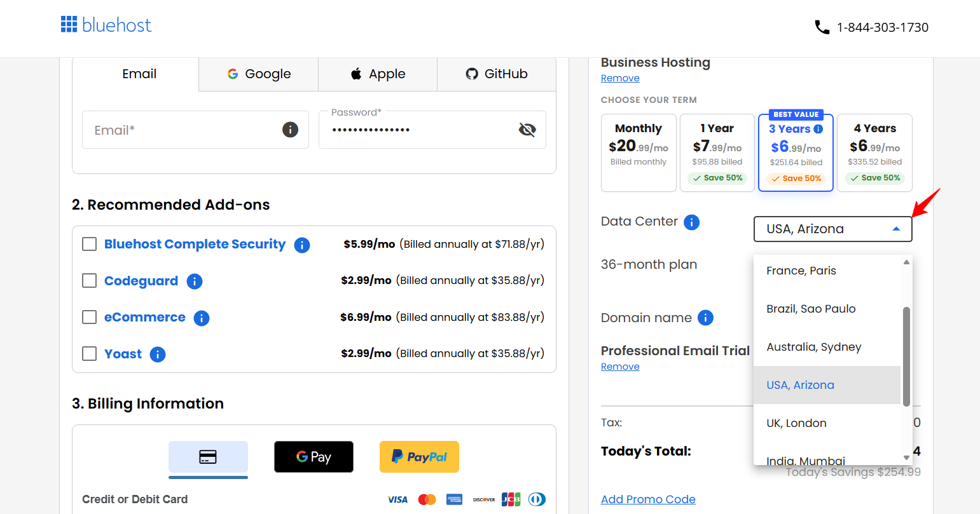Check the Codeguard add-on box
This screenshot has width=980, height=514.
[90, 280]
